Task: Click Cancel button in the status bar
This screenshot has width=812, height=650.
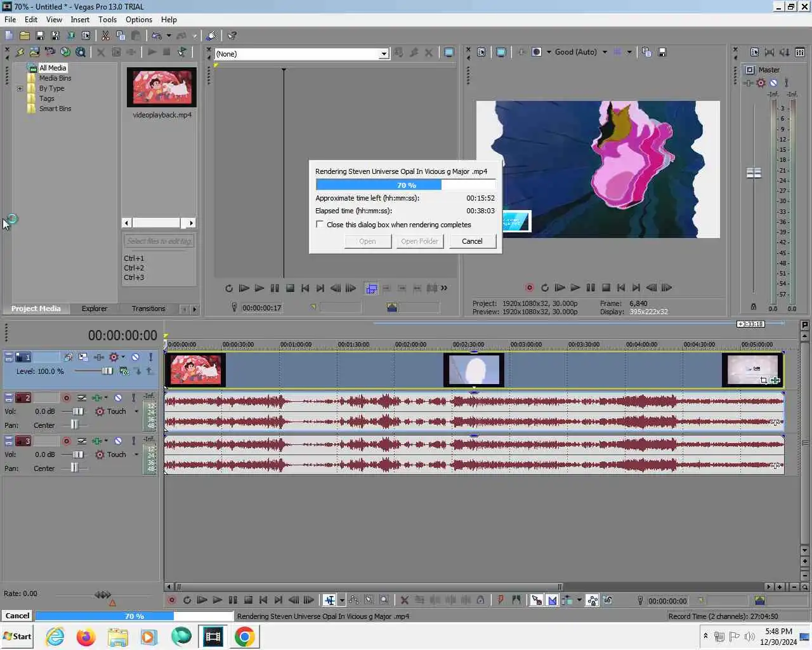Action: (17, 616)
